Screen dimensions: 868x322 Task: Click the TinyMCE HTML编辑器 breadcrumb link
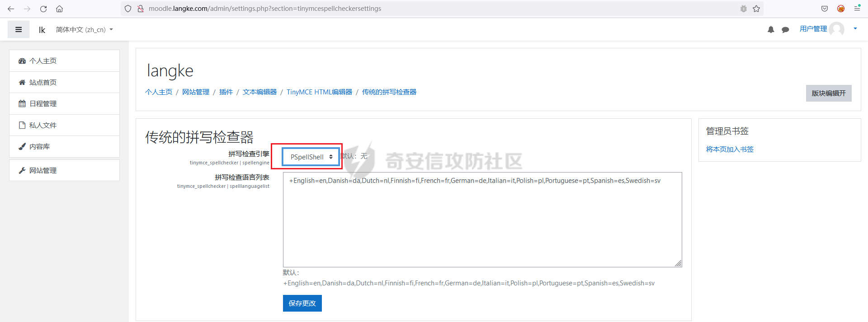(319, 92)
